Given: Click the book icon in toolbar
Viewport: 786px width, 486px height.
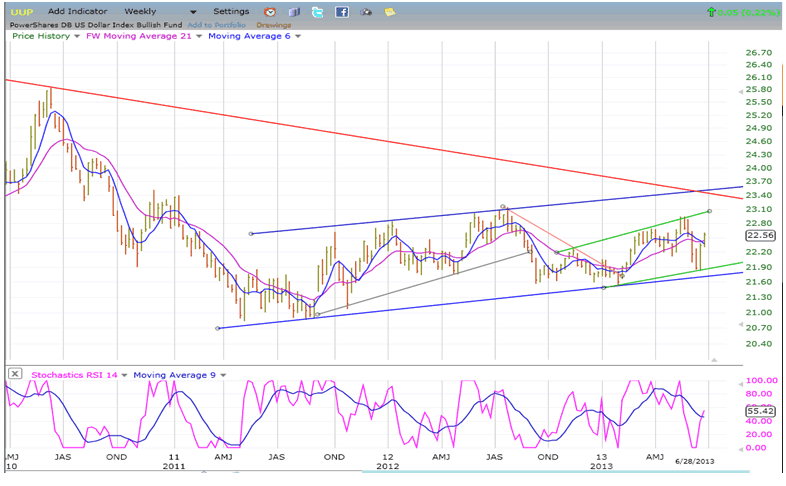Looking at the screenshot, I should 294,12.
